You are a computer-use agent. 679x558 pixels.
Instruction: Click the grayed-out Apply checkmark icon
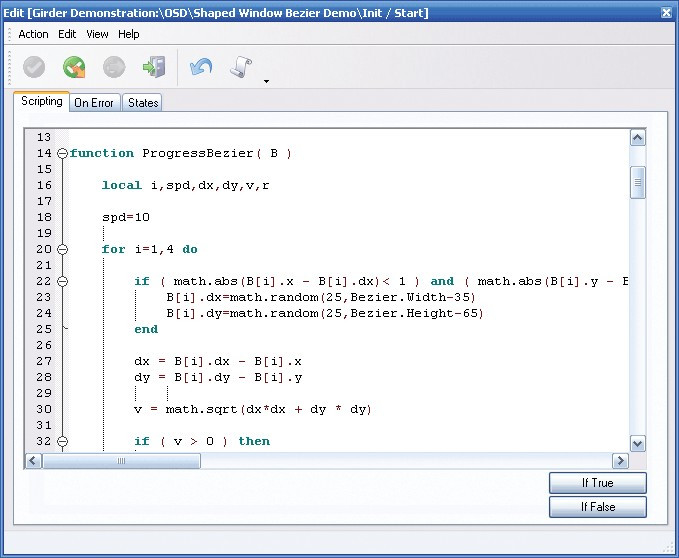pos(34,67)
